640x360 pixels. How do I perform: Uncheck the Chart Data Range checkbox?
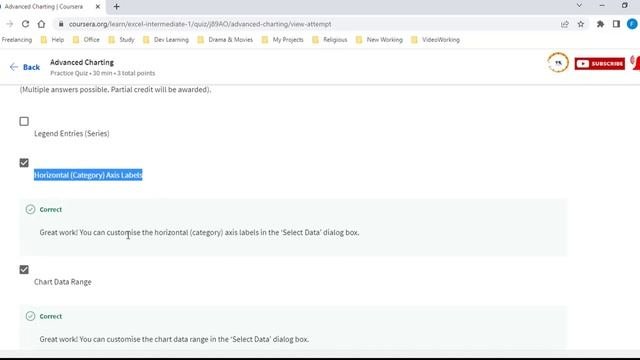point(24,269)
